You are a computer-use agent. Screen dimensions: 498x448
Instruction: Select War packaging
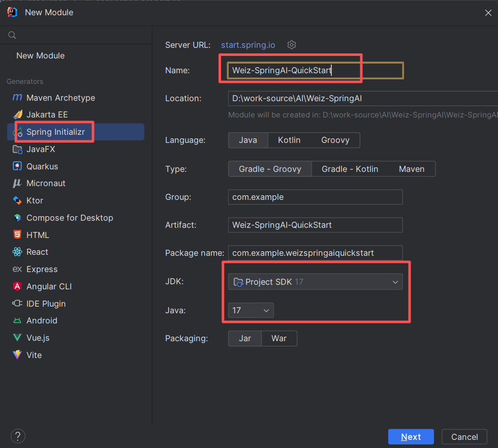[279, 338]
